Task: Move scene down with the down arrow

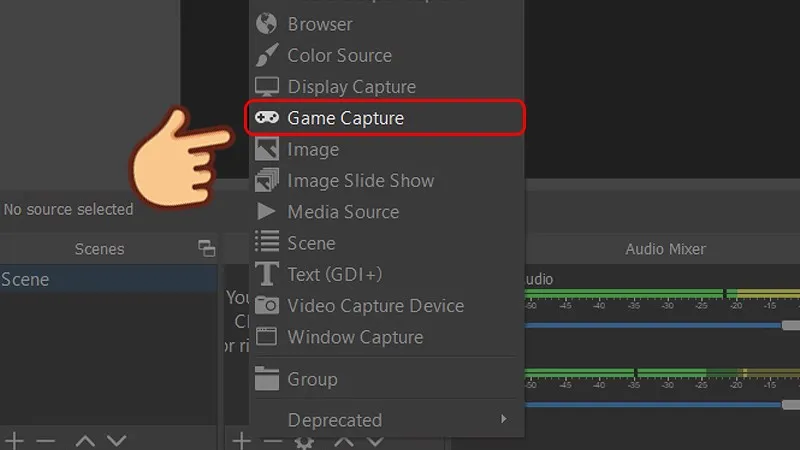Action: coord(116,440)
